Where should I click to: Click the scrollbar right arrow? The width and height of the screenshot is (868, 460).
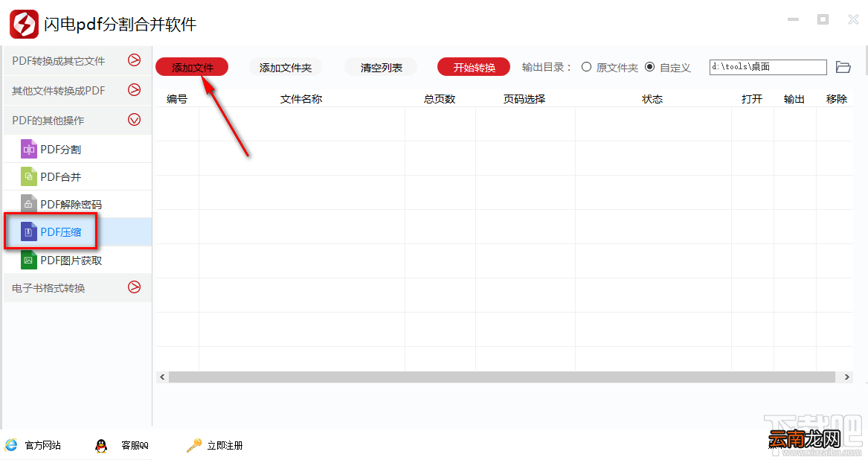click(x=846, y=377)
